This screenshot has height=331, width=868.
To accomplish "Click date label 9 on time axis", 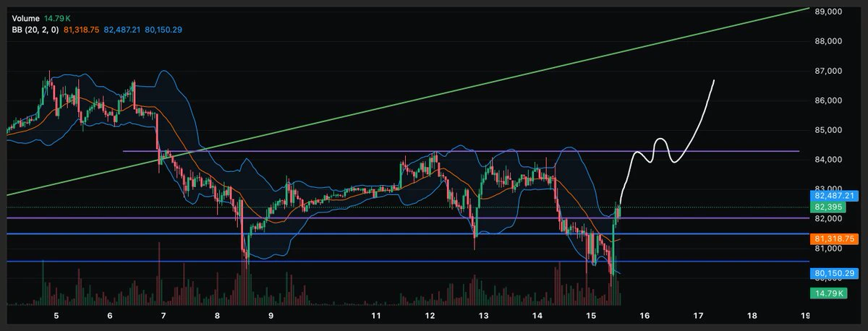I will click(x=271, y=316).
